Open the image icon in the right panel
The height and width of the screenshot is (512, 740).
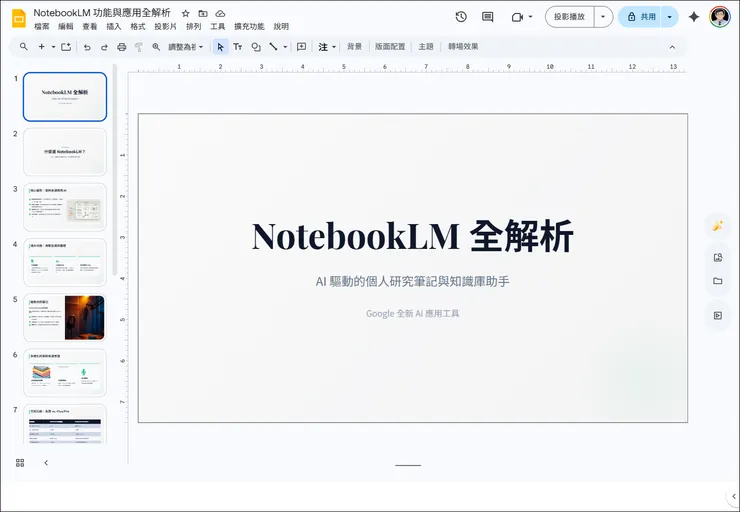(718, 258)
